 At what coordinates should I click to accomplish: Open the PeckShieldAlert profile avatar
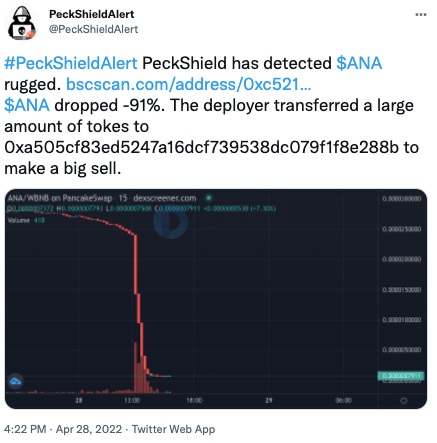(22, 23)
